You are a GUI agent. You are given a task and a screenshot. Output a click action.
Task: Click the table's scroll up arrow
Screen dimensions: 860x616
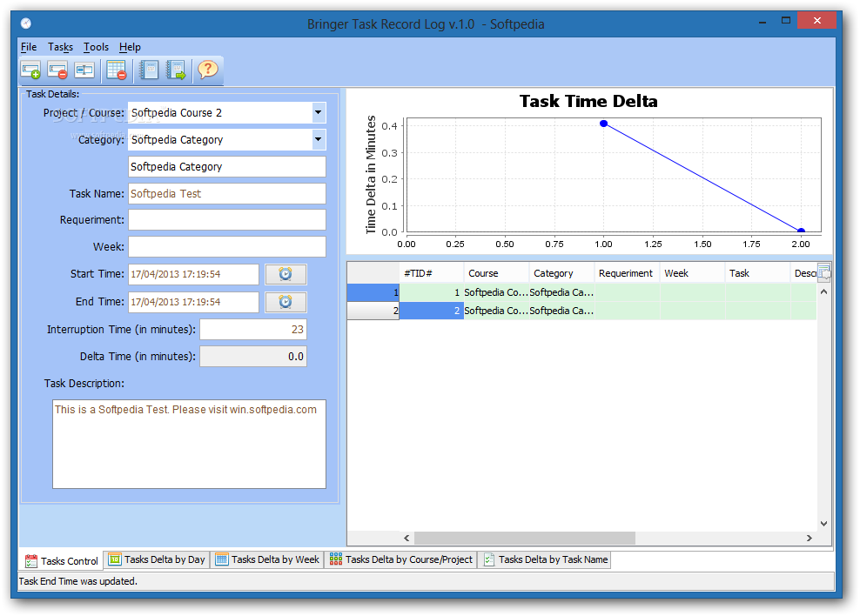(x=823, y=291)
